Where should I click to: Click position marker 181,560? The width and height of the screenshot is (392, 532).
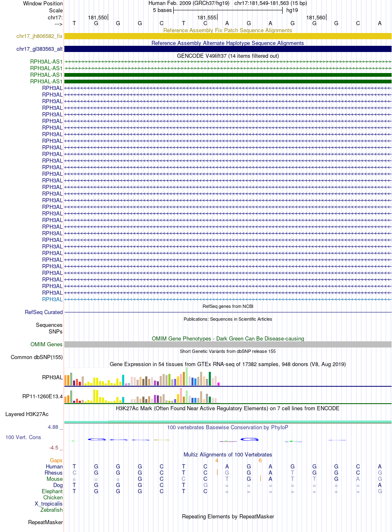316,17
